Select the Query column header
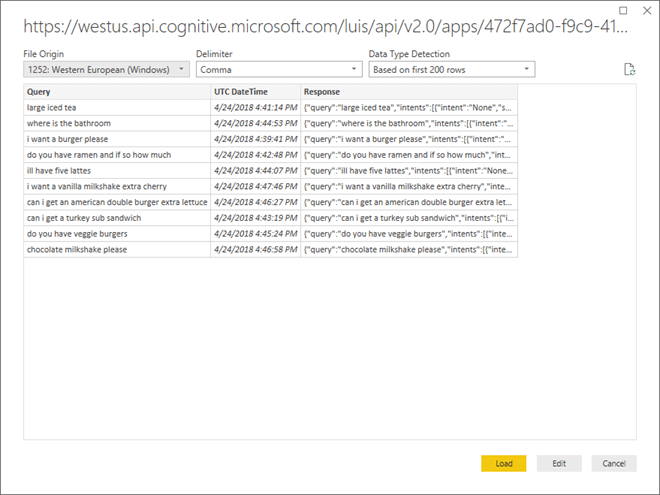Image resolution: width=660 pixels, height=495 pixels. tap(117, 91)
